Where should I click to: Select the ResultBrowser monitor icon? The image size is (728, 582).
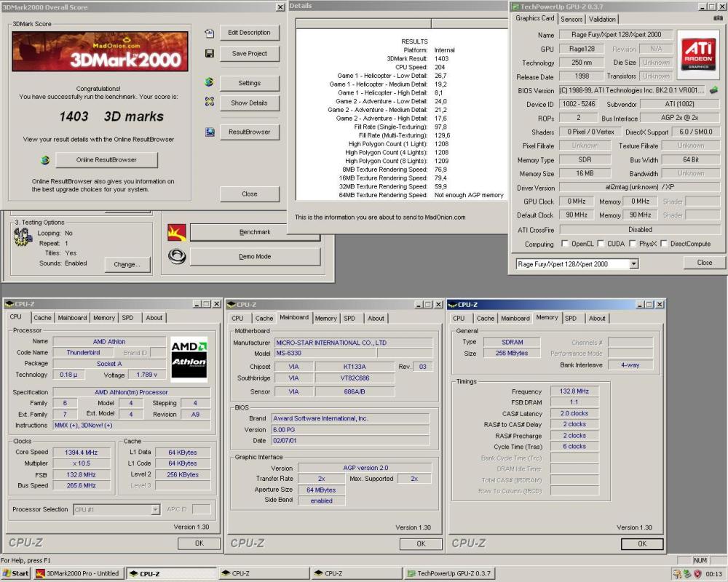[210, 132]
